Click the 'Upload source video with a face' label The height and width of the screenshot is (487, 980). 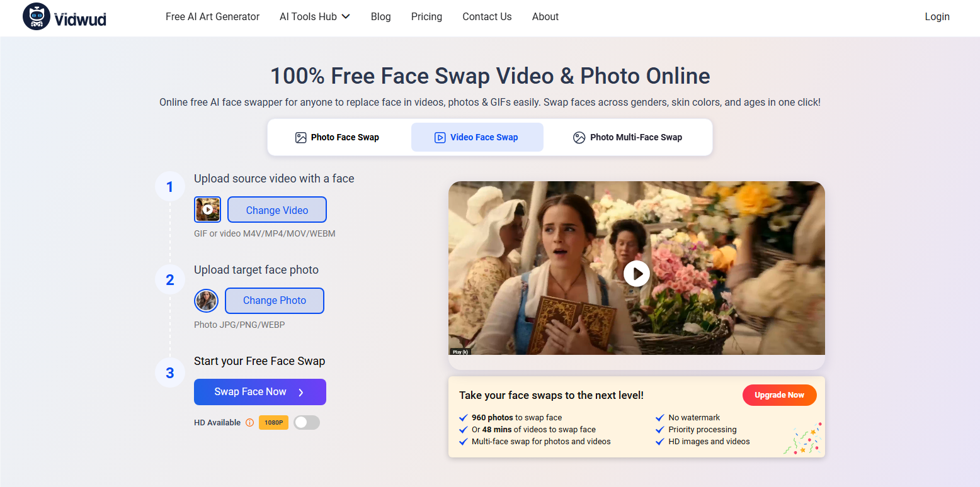pyautogui.click(x=274, y=179)
